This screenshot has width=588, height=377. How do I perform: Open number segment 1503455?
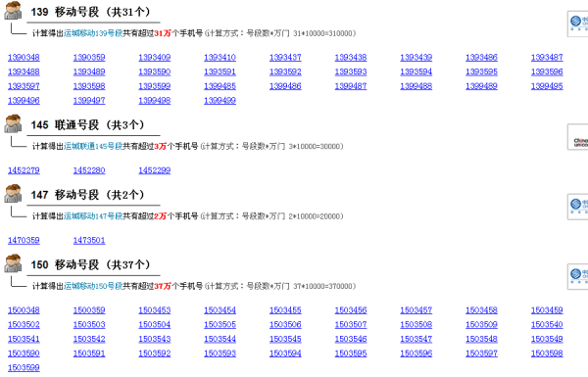[285, 310]
